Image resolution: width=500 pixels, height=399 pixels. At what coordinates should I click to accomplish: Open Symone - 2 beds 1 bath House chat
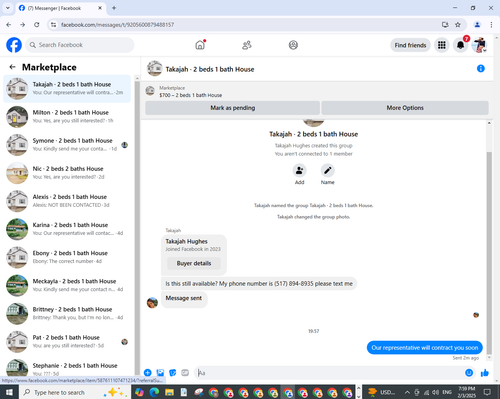(x=67, y=145)
